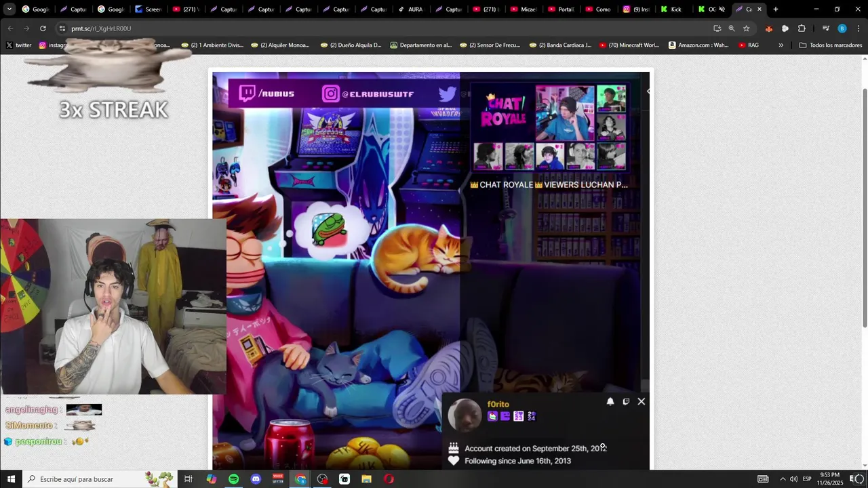
Task: Click the f0rito profile avatar
Action: point(465,415)
